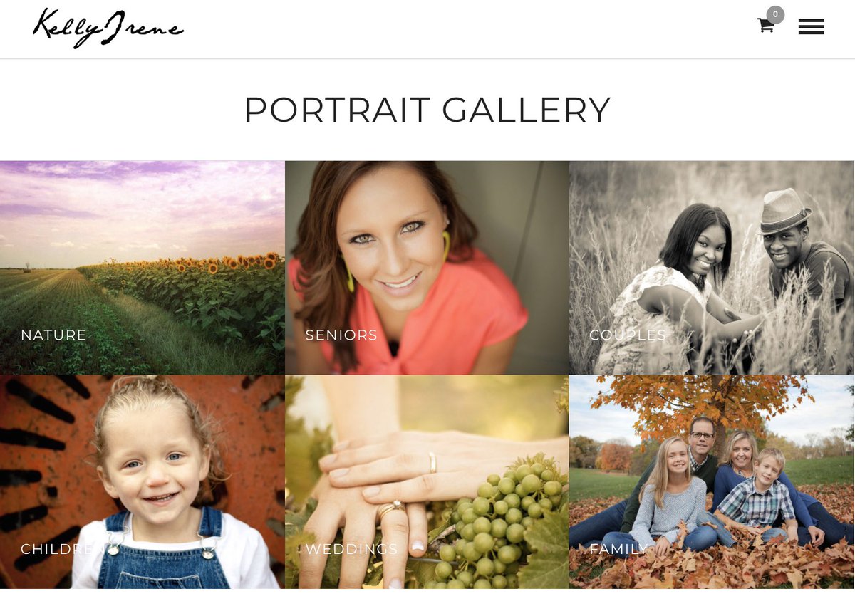Select the COUPLES gallery label

[x=628, y=335]
